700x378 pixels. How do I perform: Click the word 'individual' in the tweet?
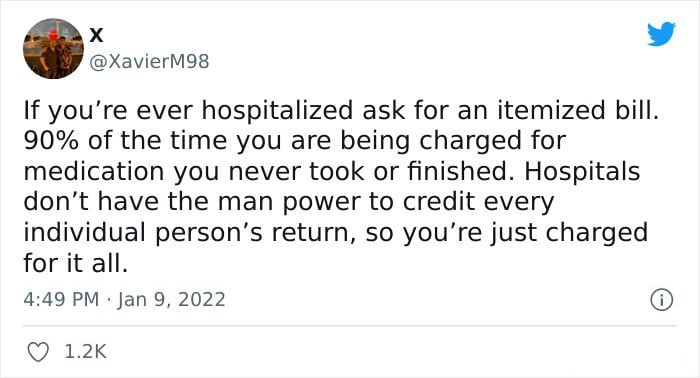coord(84,233)
